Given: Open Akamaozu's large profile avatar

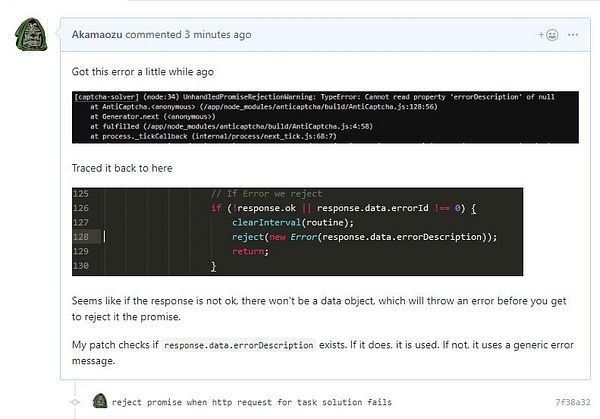Looking at the screenshot, I should tap(31, 34).
